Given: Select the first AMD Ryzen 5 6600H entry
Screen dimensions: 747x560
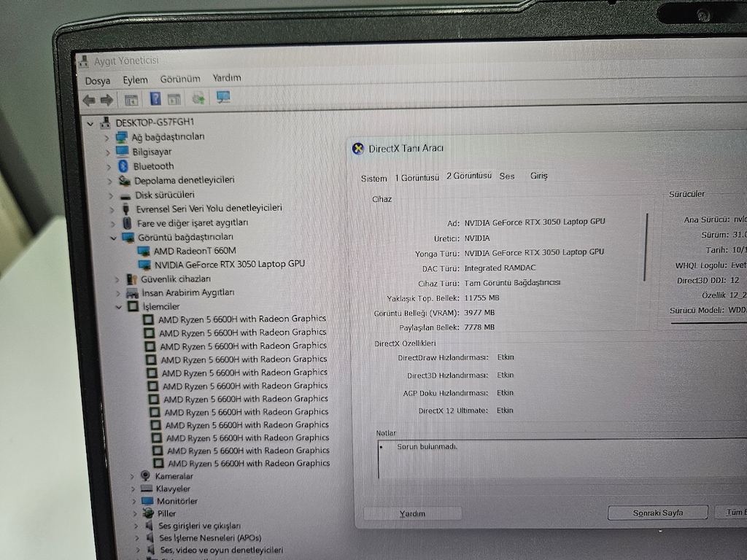Looking at the screenshot, I should tap(242, 319).
